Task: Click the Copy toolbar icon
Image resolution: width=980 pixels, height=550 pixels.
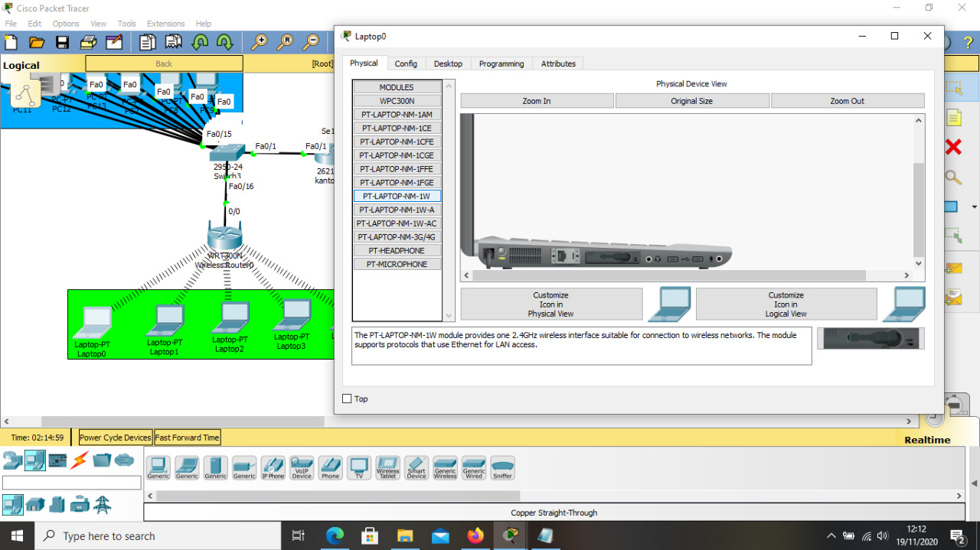Action: 148,42
